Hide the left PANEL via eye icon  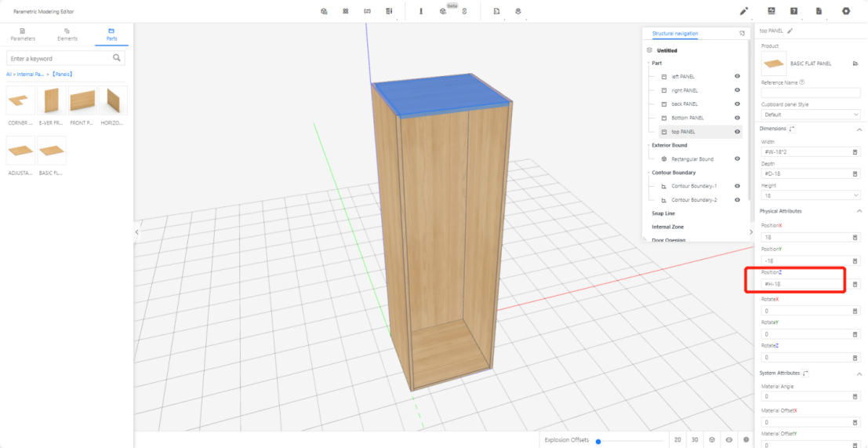tap(737, 76)
